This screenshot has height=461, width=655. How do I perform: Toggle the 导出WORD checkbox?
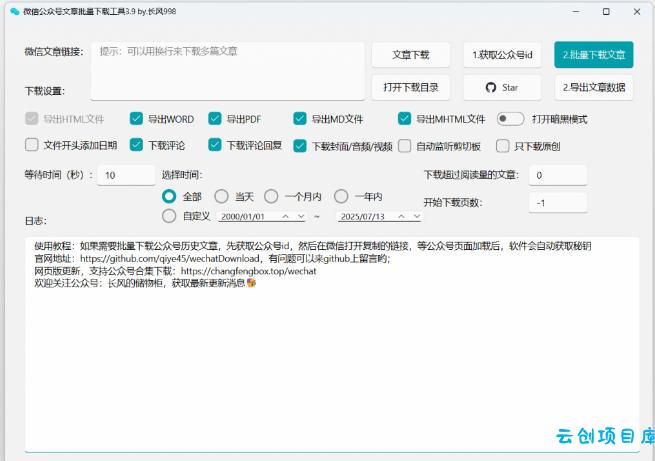tap(136, 119)
